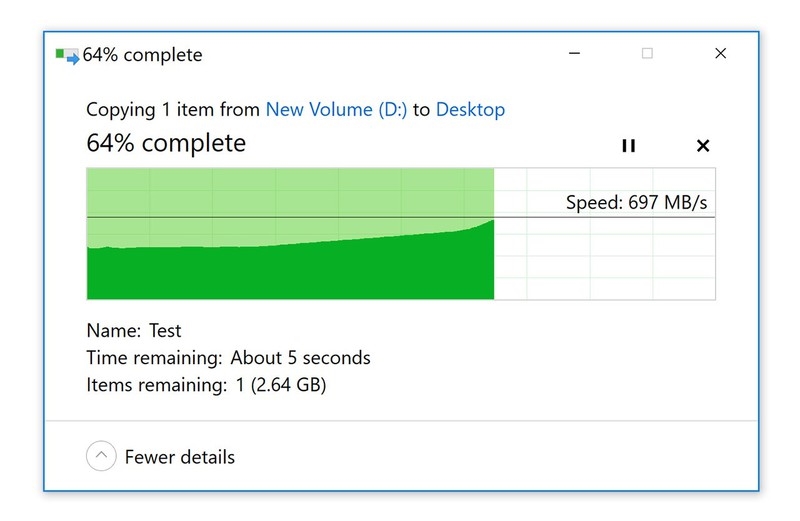Click the copy progress icon in title bar
This screenshot has width=800, height=521.
pos(67,56)
